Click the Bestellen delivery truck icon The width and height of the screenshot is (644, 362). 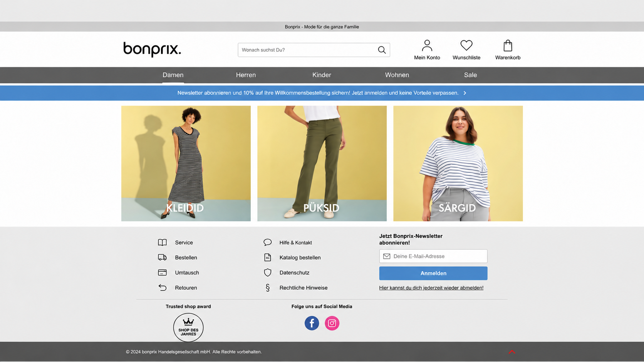[x=162, y=257]
